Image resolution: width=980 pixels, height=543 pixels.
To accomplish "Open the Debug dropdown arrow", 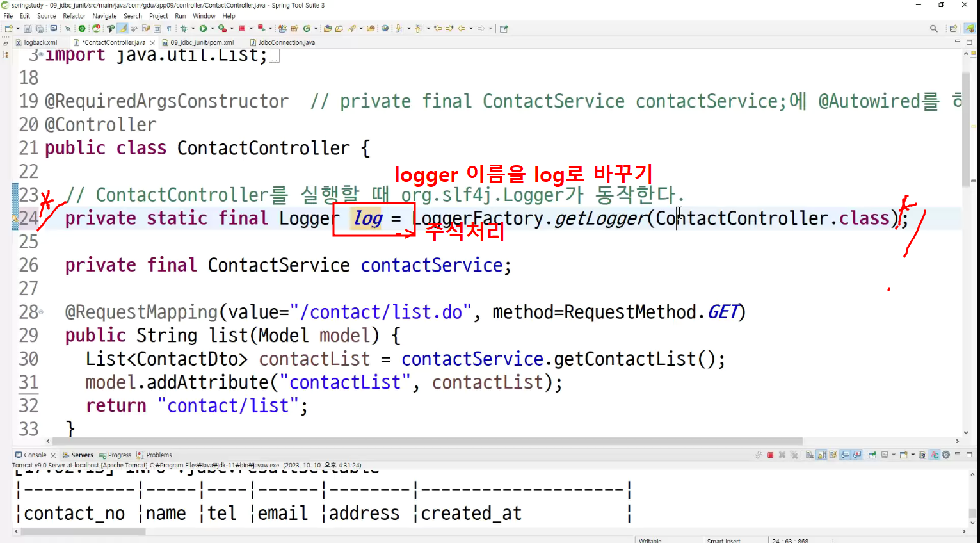I will pyautogui.click(x=193, y=28).
